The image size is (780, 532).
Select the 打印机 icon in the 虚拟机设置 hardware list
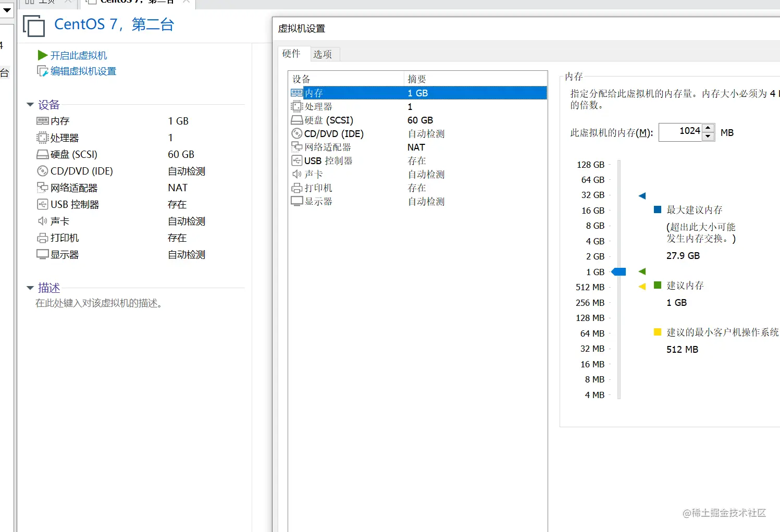tap(297, 188)
